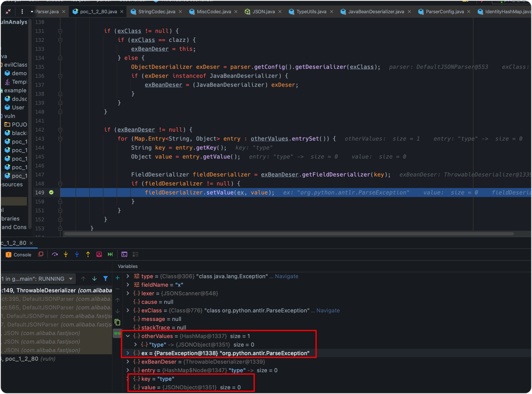
Task: Expand the exClass variable node
Action: click(x=128, y=310)
